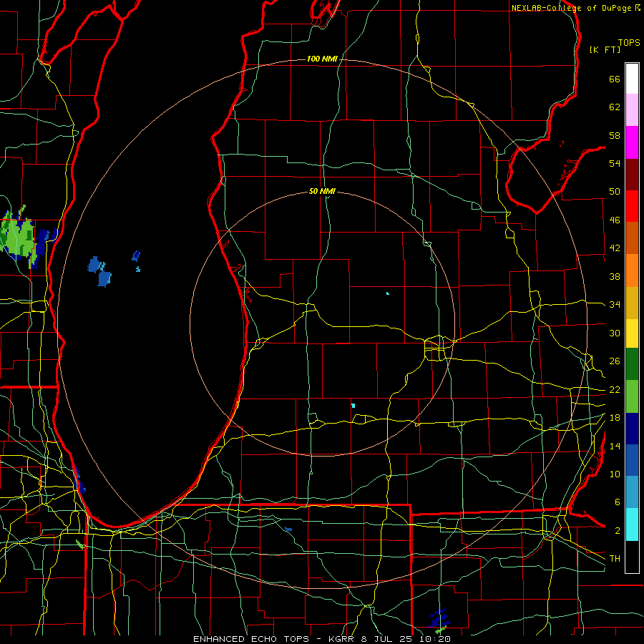The width and height of the screenshot is (644, 644).
Task: Click the 50 legend value
Action: pyautogui.click(x=615, y=191)
